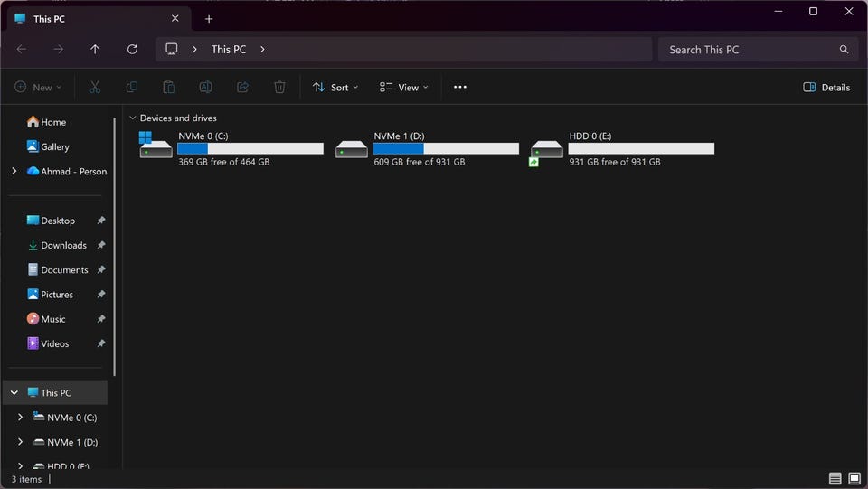Click the Search This PC field
868x489 pixels.
759,49
